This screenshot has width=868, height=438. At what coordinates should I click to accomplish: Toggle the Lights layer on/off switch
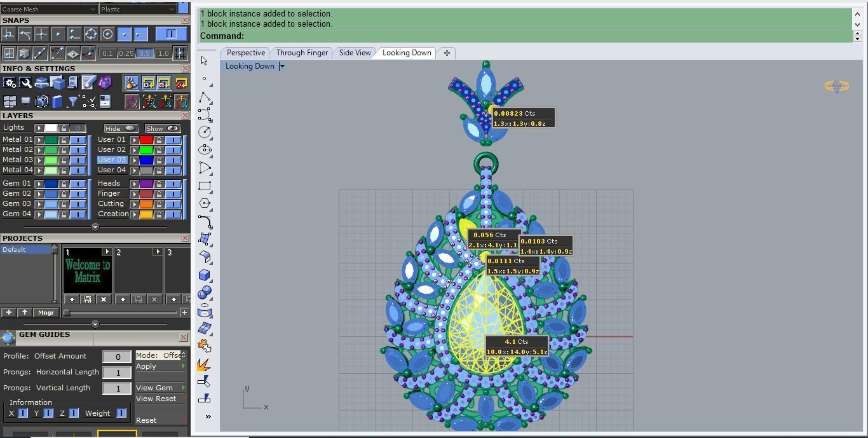pos(78,128)
